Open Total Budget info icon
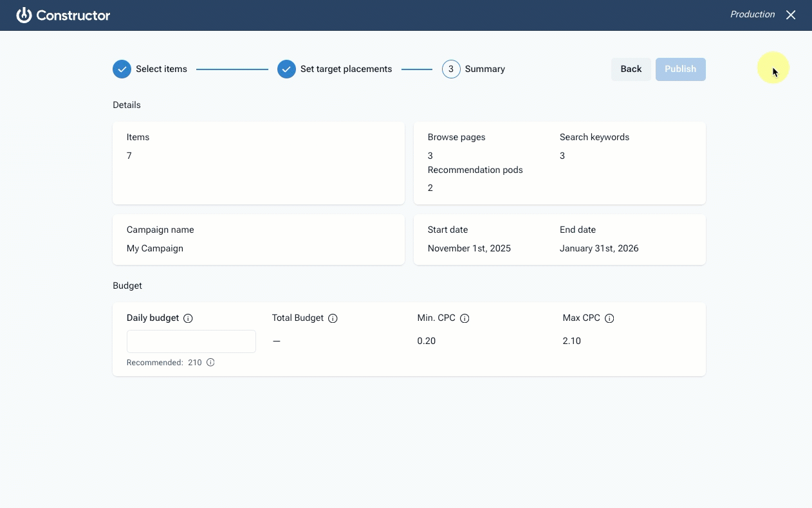 [333, 318]
